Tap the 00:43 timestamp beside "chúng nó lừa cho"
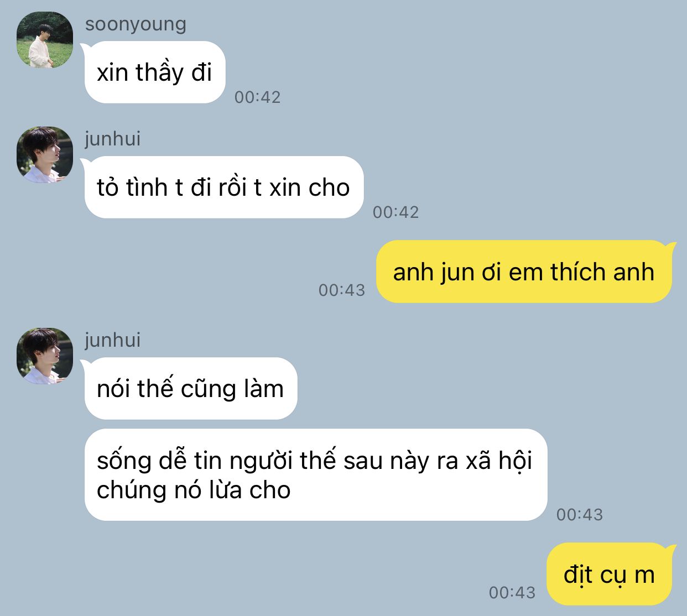The image size is (687, 616). (x=580, y=515)
